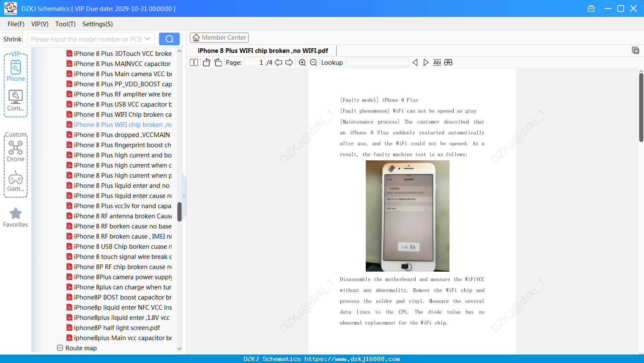Open iPhone 8 Plus WIFI Chip broken ca file
Viewport: 644px width, 363px height.
pyautogui.click(x=119, y=114)
